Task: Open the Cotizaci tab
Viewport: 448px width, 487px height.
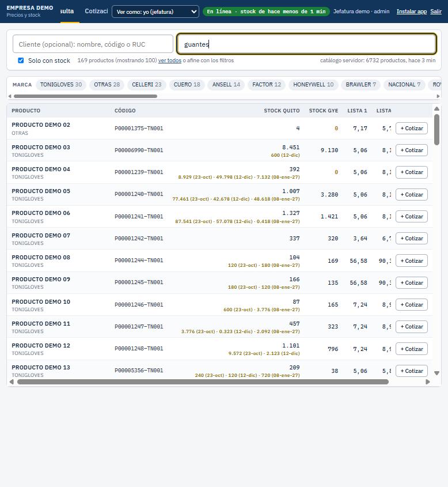Action: pos(96,11)
